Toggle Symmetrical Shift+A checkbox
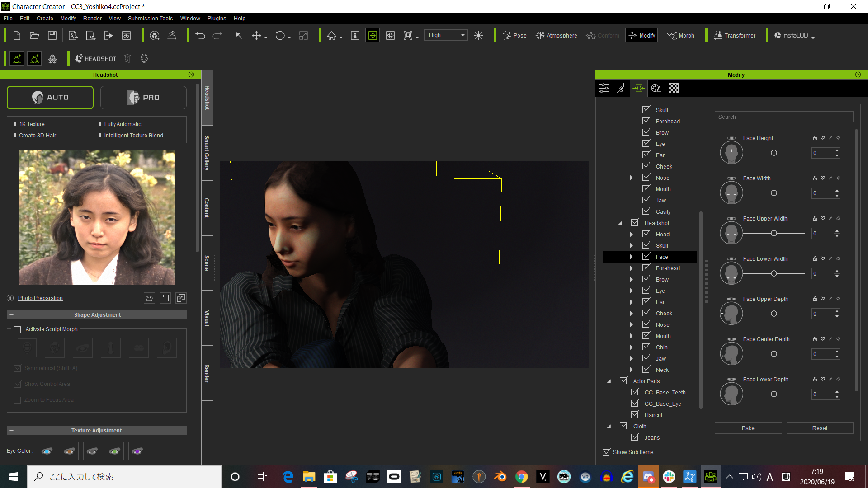 point(17,368)
